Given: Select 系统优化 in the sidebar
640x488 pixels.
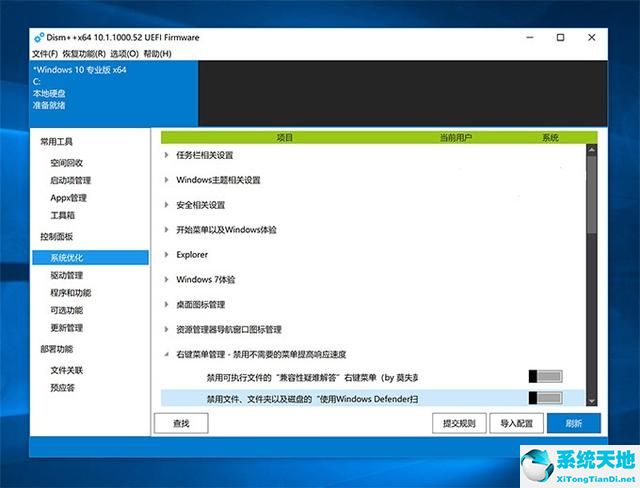Looking at the screenshot, I should (x=91, y=257).
